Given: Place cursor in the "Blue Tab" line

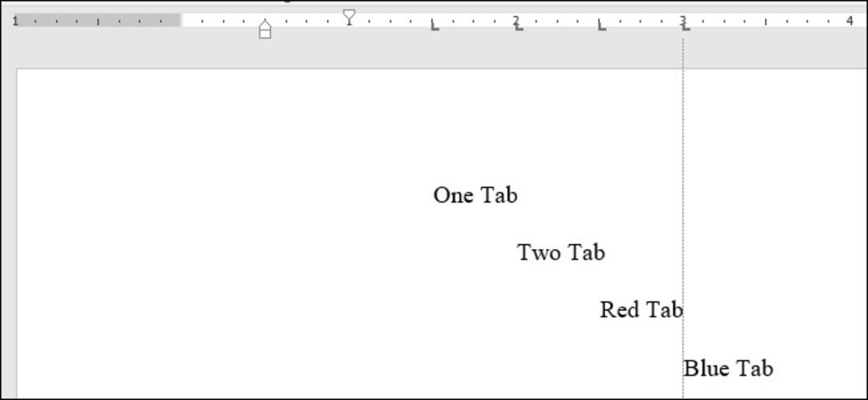Looking at the screenshot, I should [728, 368].
